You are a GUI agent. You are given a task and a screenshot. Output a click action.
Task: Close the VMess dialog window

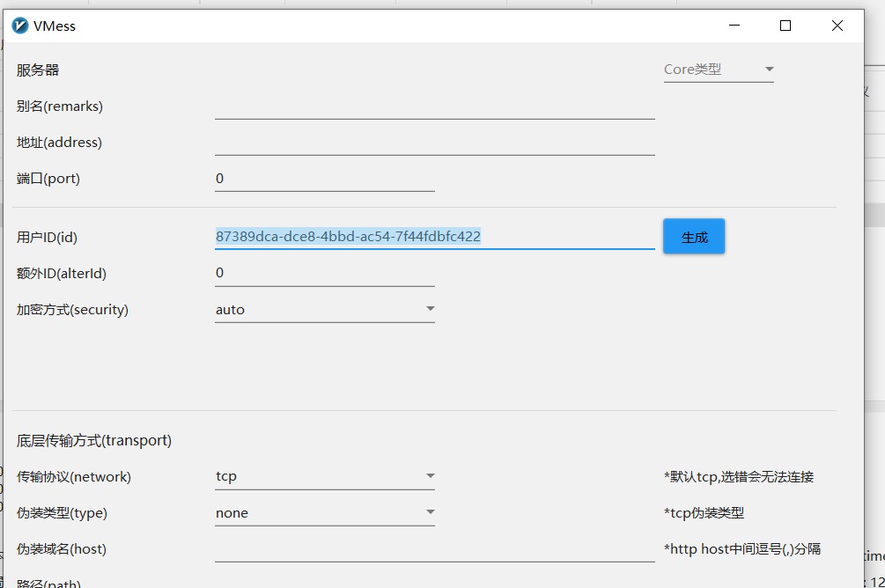pyautogui.click(x=837, y=26)
